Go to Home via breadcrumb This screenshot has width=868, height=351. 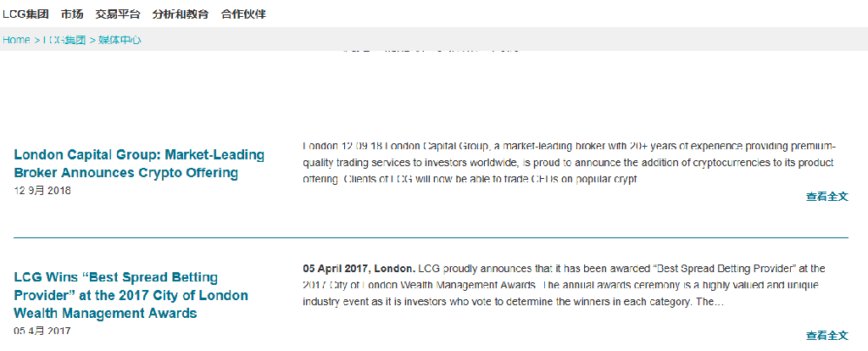point(16,40)
